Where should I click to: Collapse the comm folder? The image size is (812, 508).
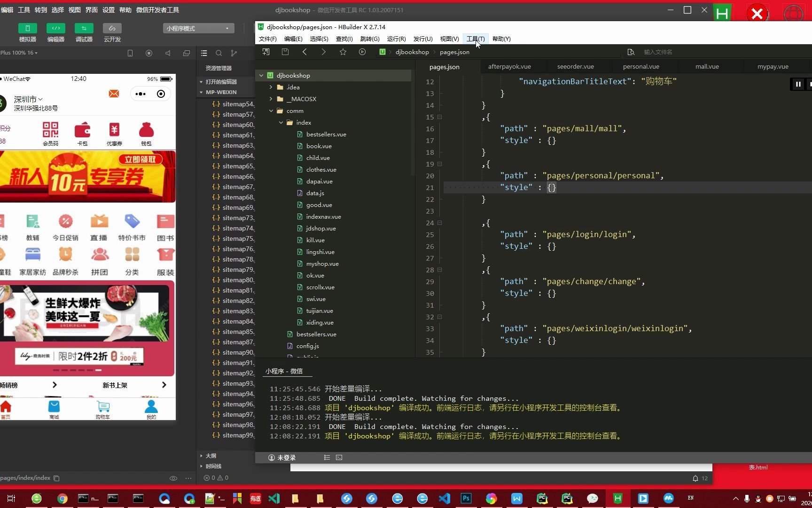[x=271, y=111]
